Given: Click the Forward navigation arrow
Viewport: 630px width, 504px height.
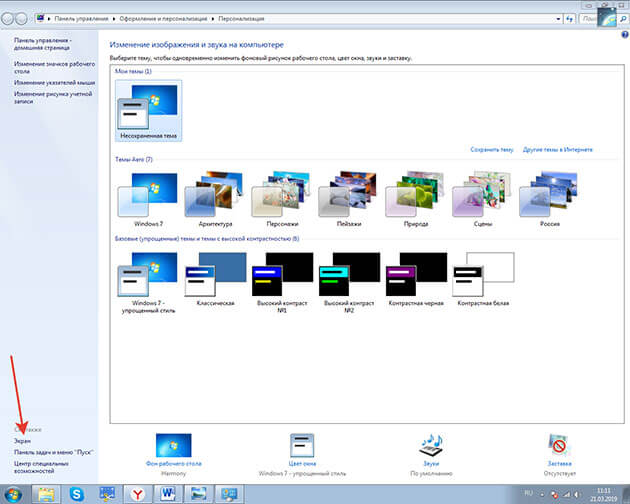Looking at the screenshot, I should (x=21, y=18).
